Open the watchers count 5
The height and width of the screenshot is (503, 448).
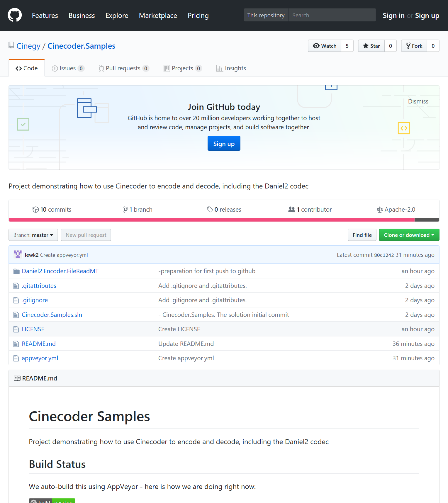(x=347, y=46)
